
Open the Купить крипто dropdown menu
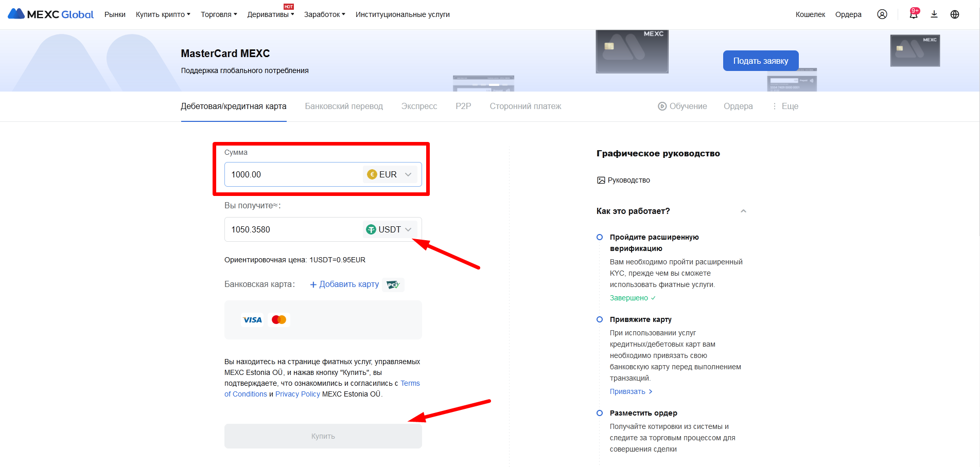163,14
